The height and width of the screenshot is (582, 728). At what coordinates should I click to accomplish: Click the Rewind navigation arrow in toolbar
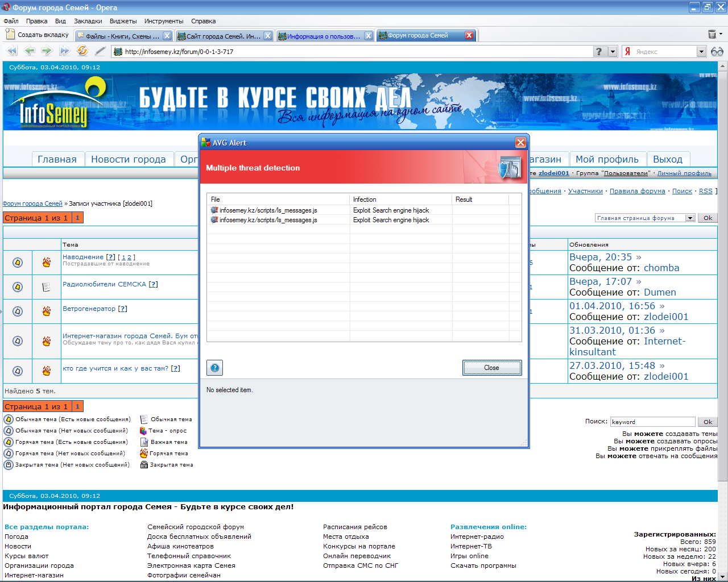tap(11, 51)
